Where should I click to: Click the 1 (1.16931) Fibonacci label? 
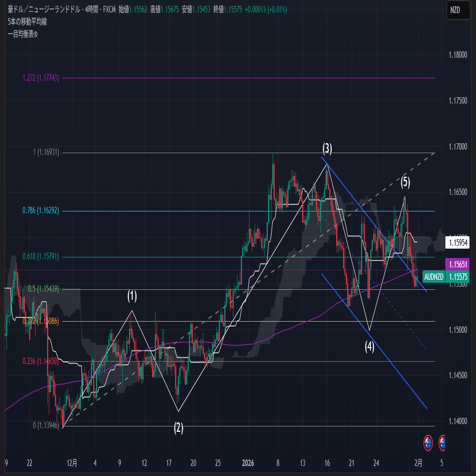pos(46,152)
